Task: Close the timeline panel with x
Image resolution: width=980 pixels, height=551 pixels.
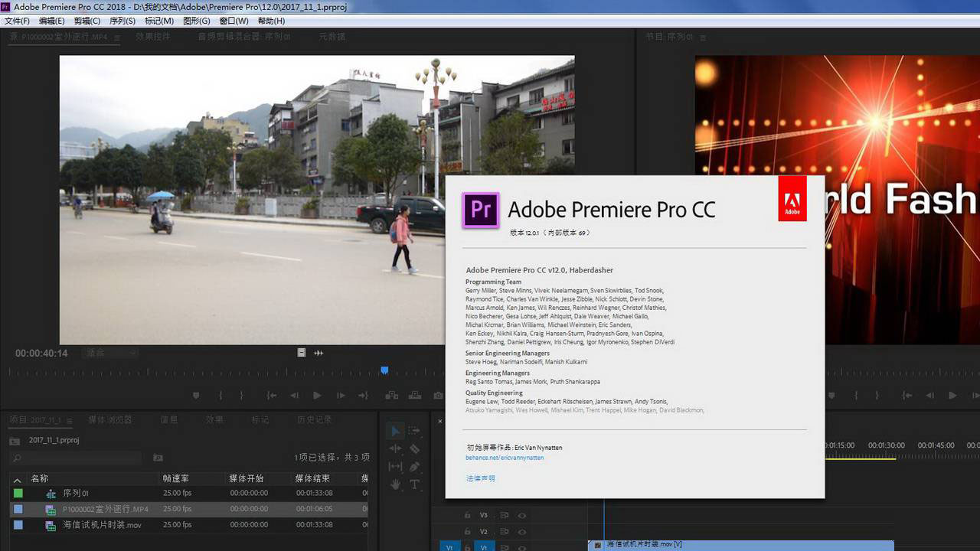Action: 440,421
